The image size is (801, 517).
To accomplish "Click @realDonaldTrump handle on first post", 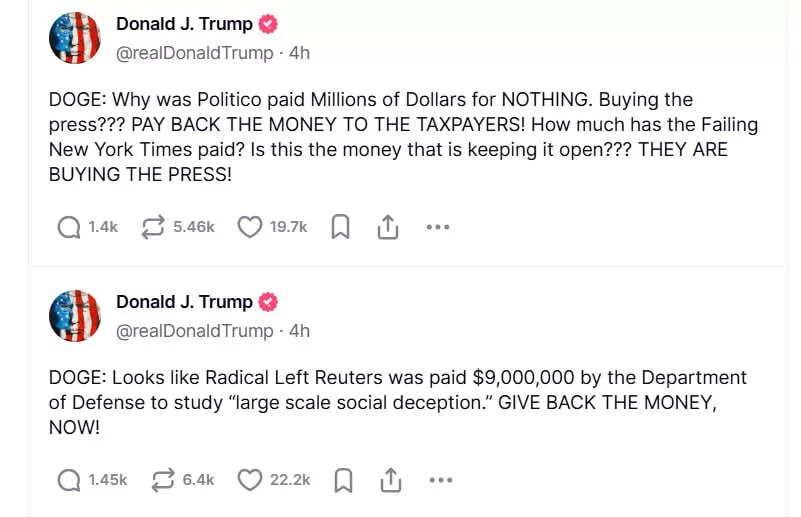I will pos(195,53).
